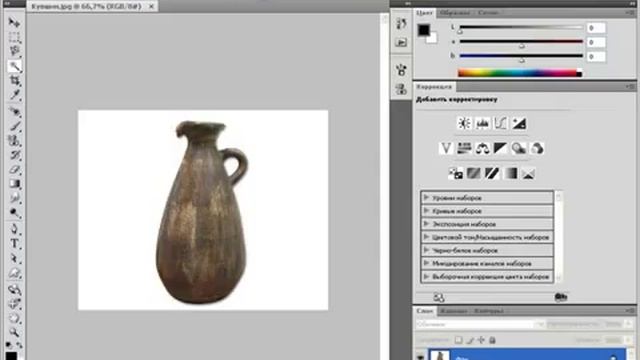The image size is (640, 360).
Task: Add an Invert adjustment
Action: [x=456, y=173]
